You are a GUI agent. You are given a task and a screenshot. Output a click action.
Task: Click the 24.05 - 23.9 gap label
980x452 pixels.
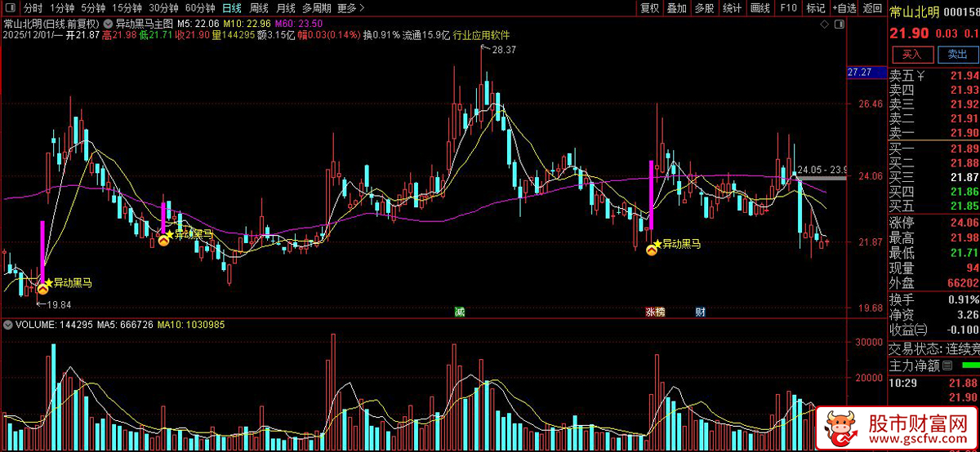(824, 171)
